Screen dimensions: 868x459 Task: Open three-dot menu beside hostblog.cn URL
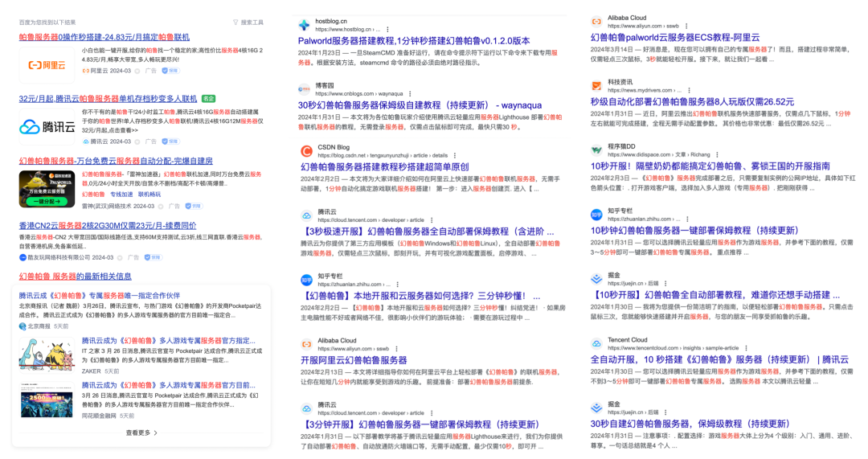click(387, 30)
